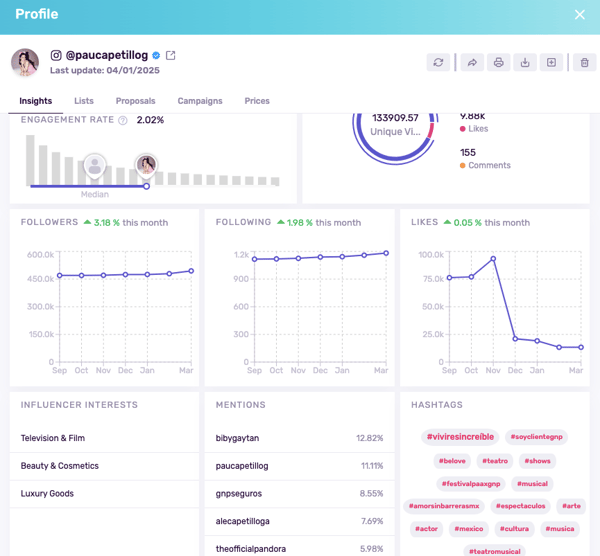Click the engagement rate help icon
The height and width of the screenshot is (556, 600).
(x=123, y=121)
